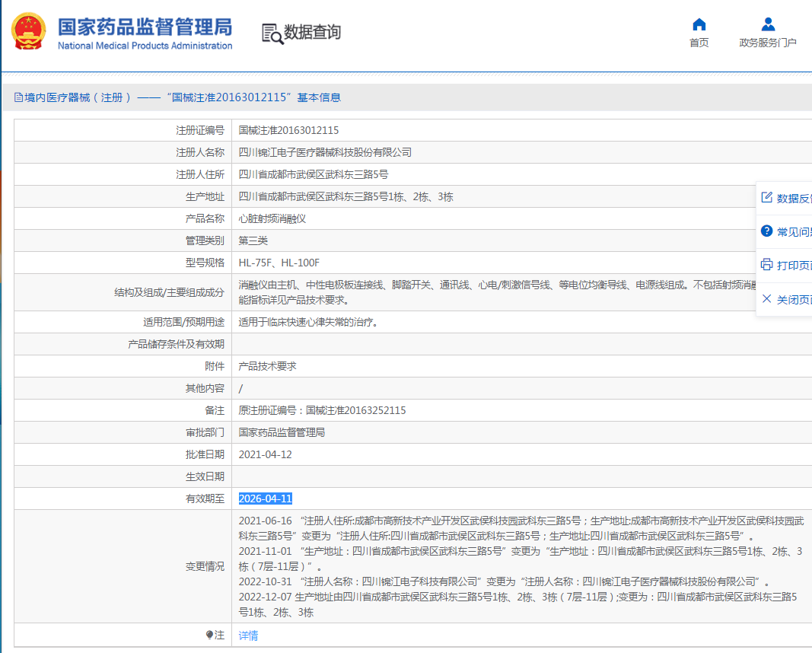This screenshot has width=812, height=653.
Task: Click product name 心脏射频消融仪
Action: [272, 218]
